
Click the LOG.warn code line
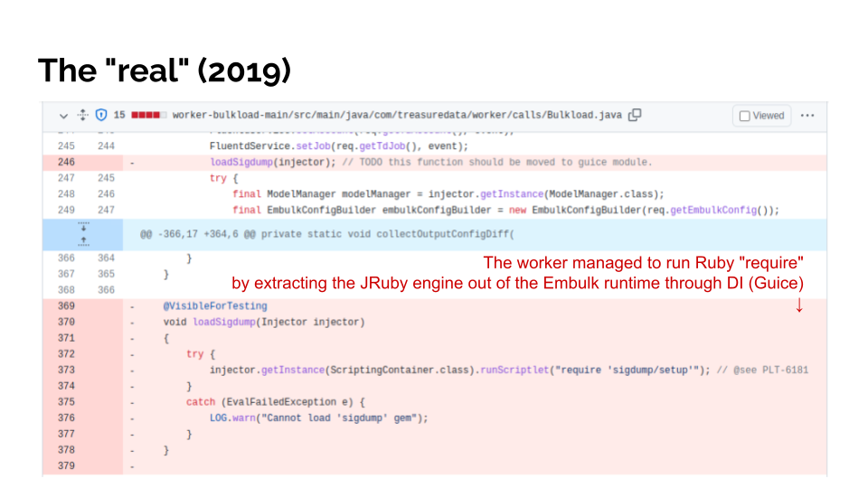[318, 418]
